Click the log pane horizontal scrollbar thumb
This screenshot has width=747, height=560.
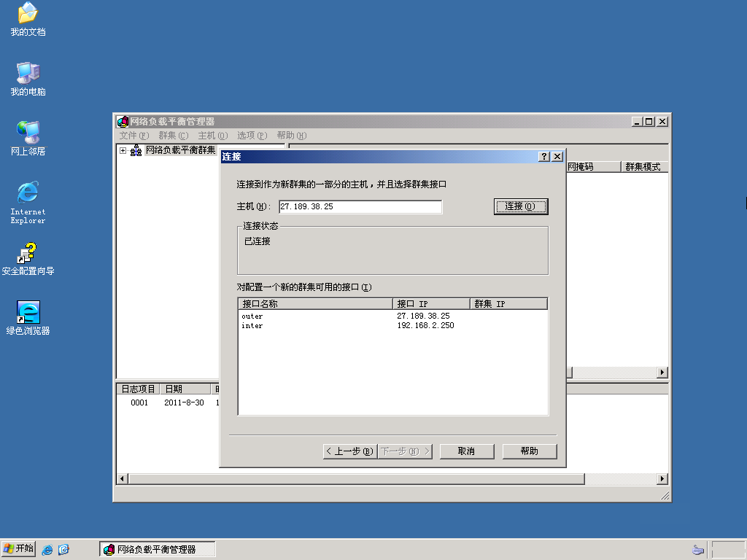[x=356, y=478]
